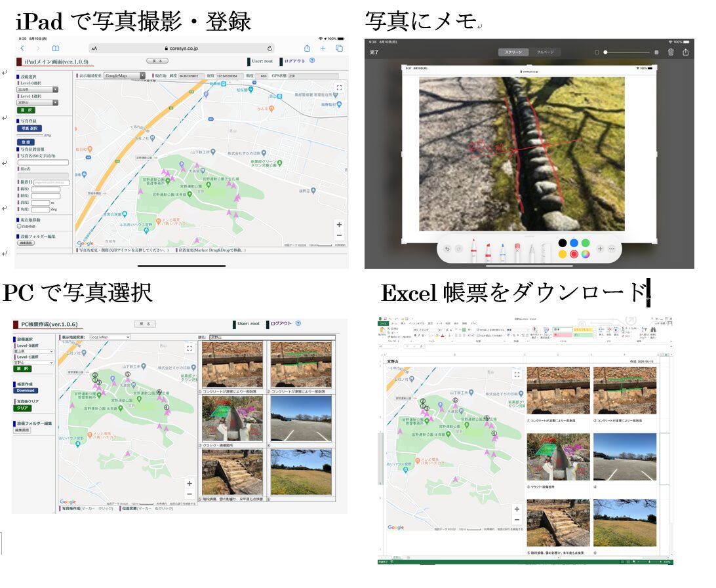Pick the selected red color swatch in markup
The image size is (716, 588).
tap(574, 254)
